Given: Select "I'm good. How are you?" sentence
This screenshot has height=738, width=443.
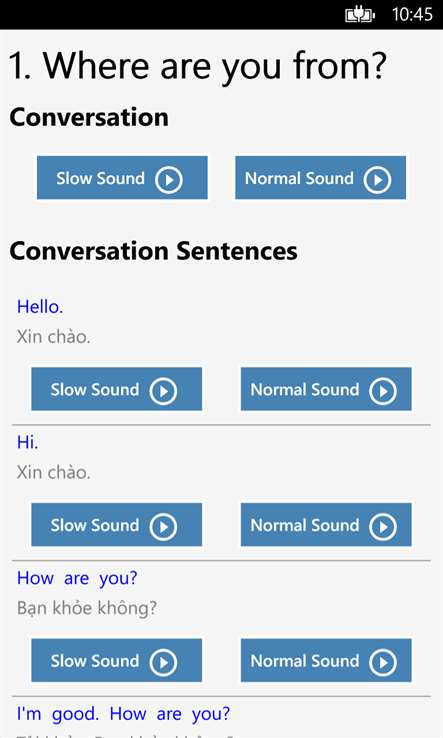Looking at the screenshot, I should click(x=123, y=714).
